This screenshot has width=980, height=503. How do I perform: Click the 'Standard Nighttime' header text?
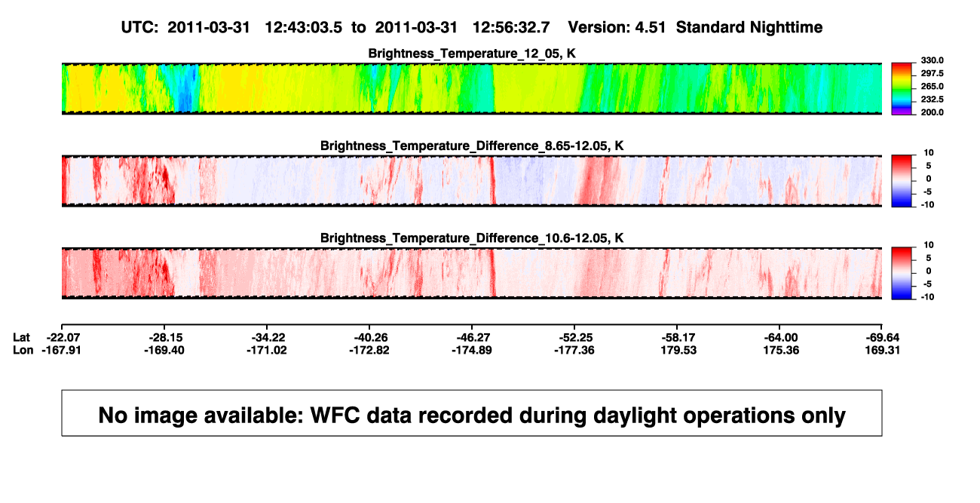click(749, 27)
